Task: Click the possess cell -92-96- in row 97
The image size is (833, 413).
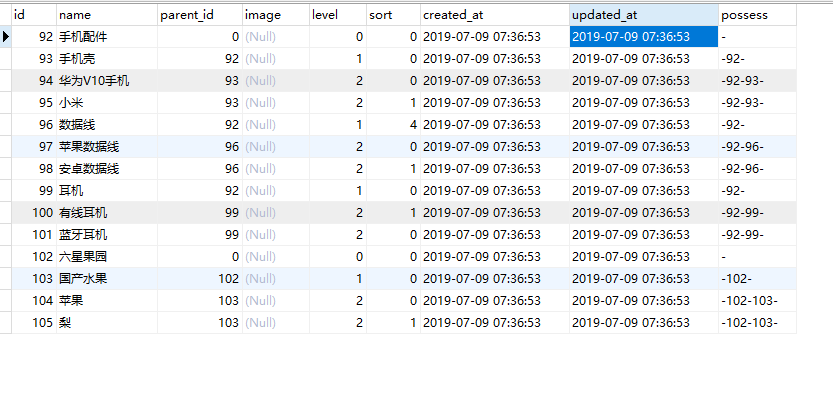Action: 758,147
